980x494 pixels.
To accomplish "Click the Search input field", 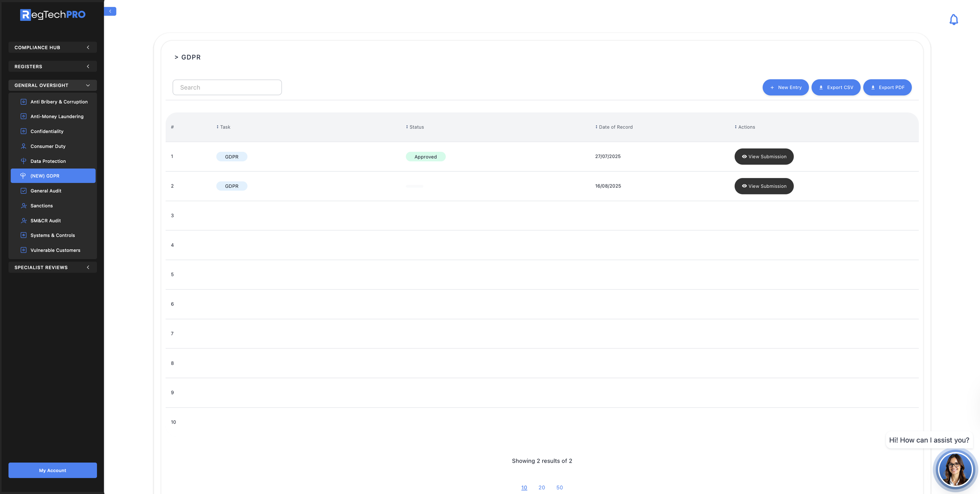I will coord(227,87).
